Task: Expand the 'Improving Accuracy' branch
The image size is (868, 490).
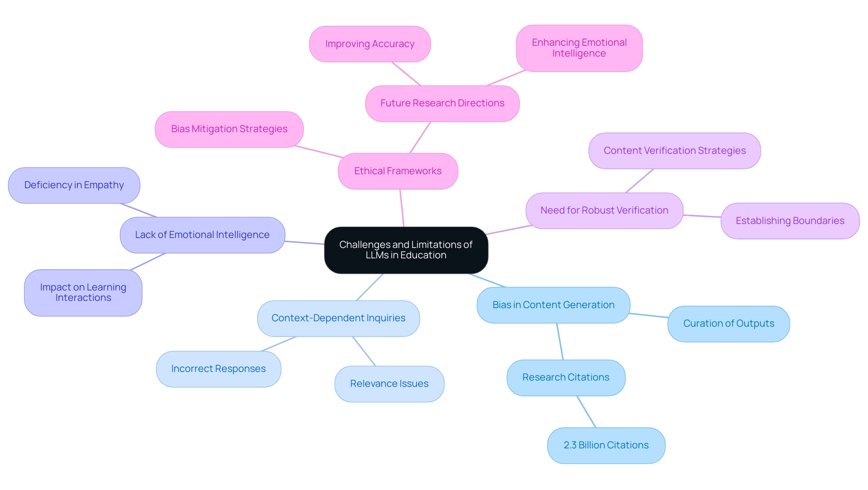Action: (359, 45)
